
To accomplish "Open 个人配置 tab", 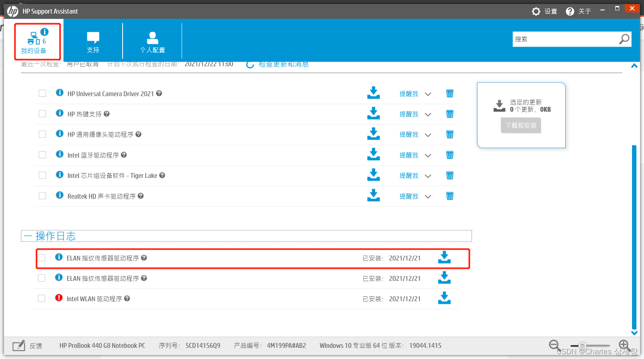I will click(x=153, y=42).
